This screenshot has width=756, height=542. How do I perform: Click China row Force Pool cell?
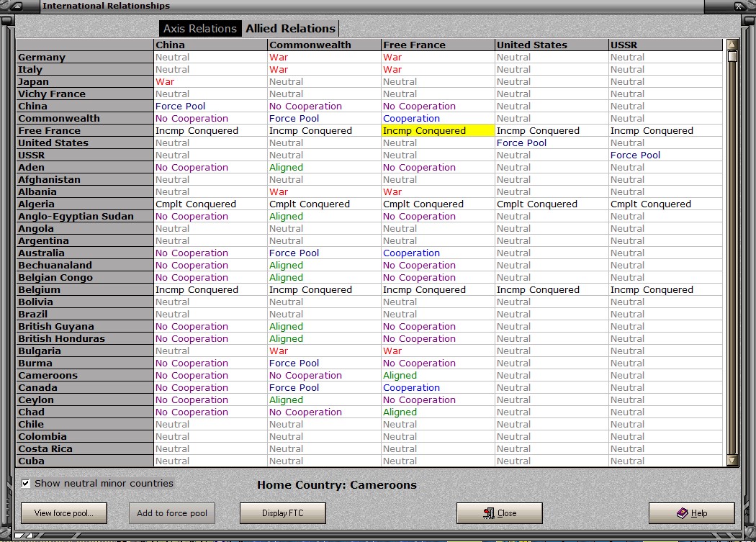(210, 106)
